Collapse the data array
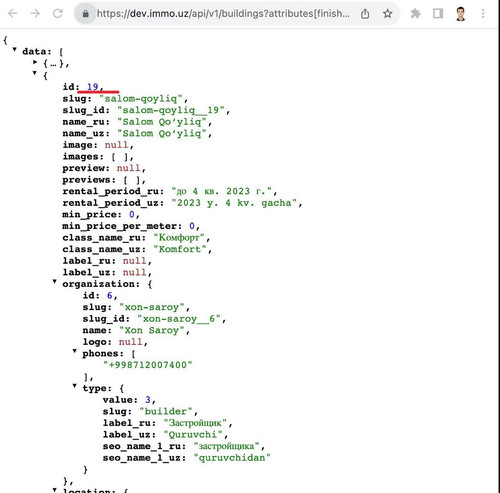Screen dimensions: 500x493 [15, 50]
